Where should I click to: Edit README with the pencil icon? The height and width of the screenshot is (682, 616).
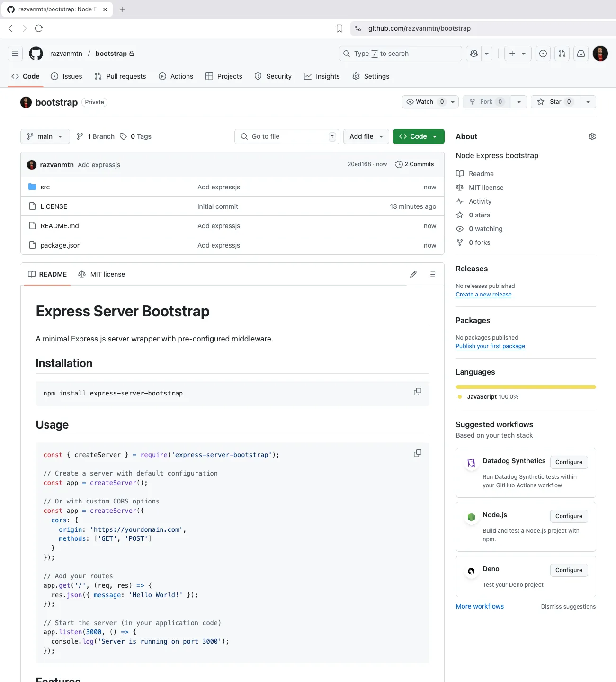[413, 274]
